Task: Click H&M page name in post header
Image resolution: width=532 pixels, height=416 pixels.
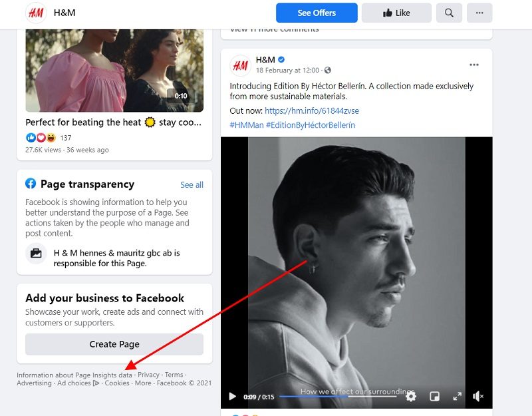Action: pyautogui.click(x=265, y=60)
